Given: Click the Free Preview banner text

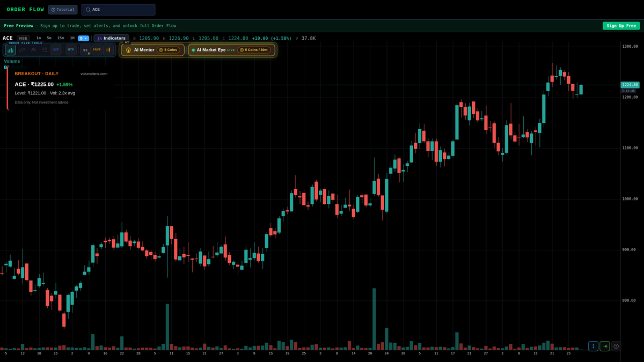Looking at the screenshot, I should pos(90,26).
